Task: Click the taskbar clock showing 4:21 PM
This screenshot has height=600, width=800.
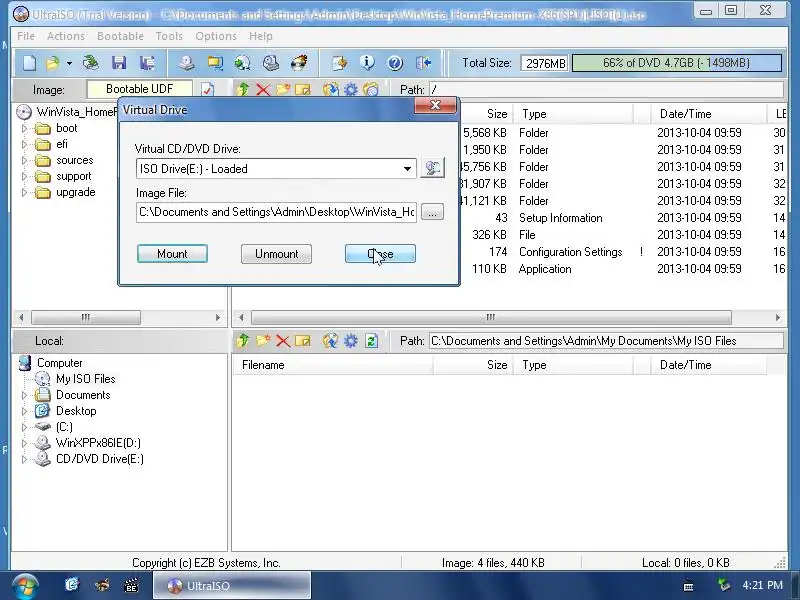Action: point(762,585)
